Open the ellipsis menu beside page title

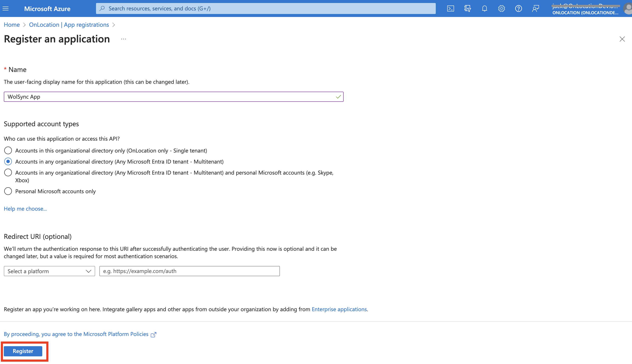point(123,39)
